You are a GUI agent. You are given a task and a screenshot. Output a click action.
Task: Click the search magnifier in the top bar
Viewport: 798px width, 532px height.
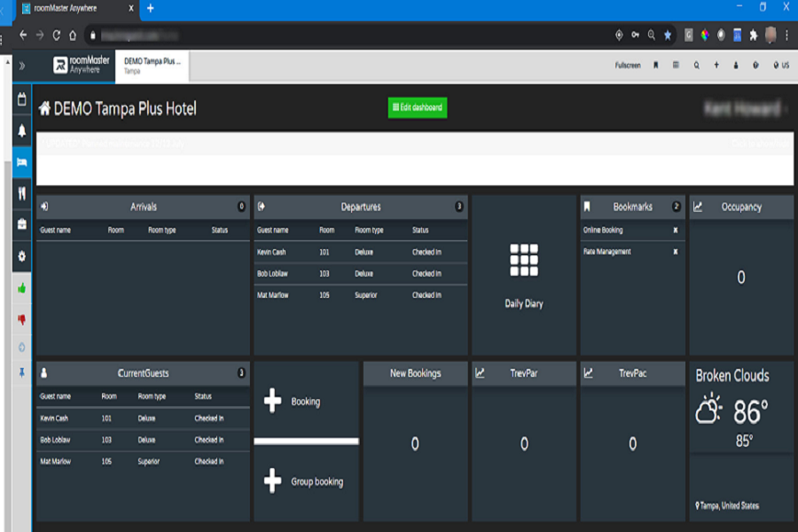pos(696,65)
